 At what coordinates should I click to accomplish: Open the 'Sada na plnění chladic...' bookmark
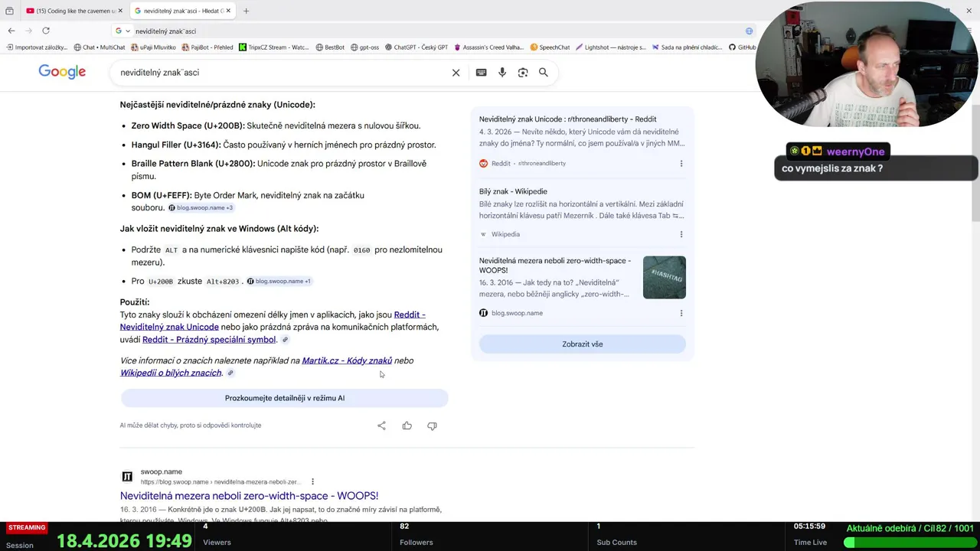click(x=686, y=47)
